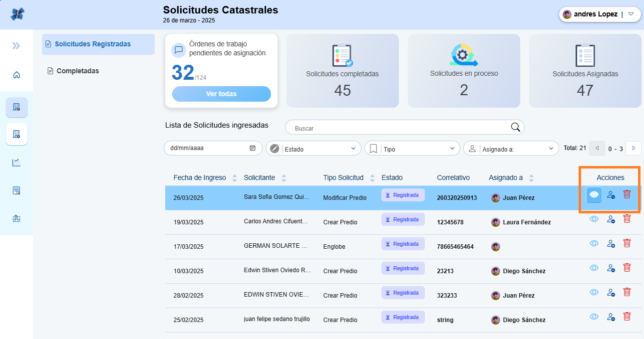Click the Buscar search field
The width and height of the screenshot is (644, 339).
399,128
